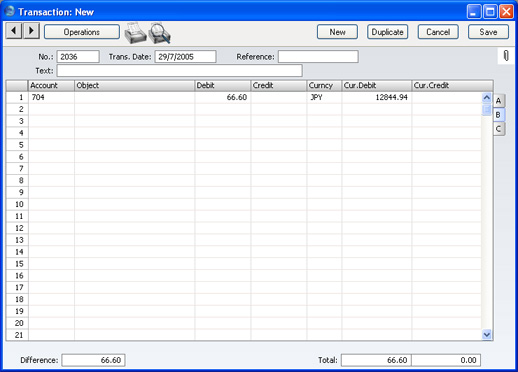Click the Debit column header
518x372 pixels.
pos(223,86)
